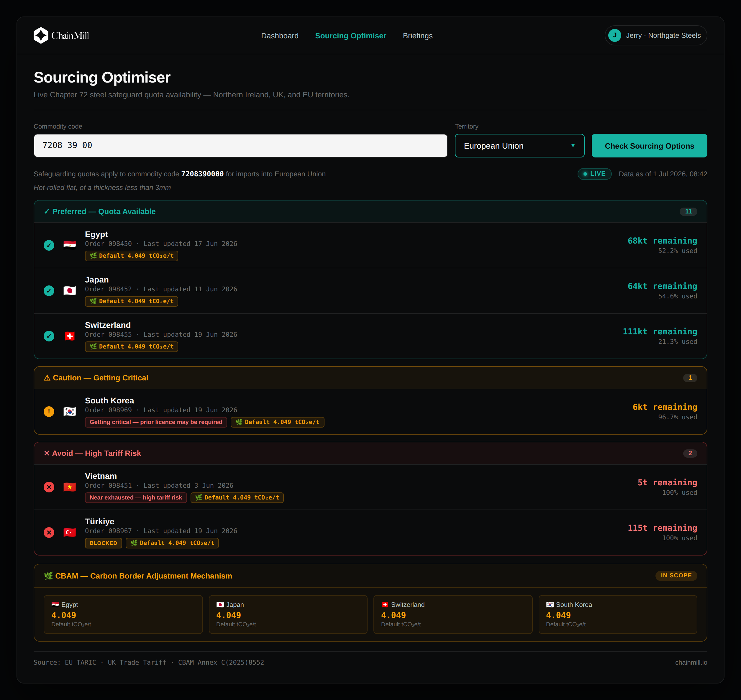
Task: Click the Egypt Default 4.049 tCO₂e/t badge
Action: click(x=131, y=256)
